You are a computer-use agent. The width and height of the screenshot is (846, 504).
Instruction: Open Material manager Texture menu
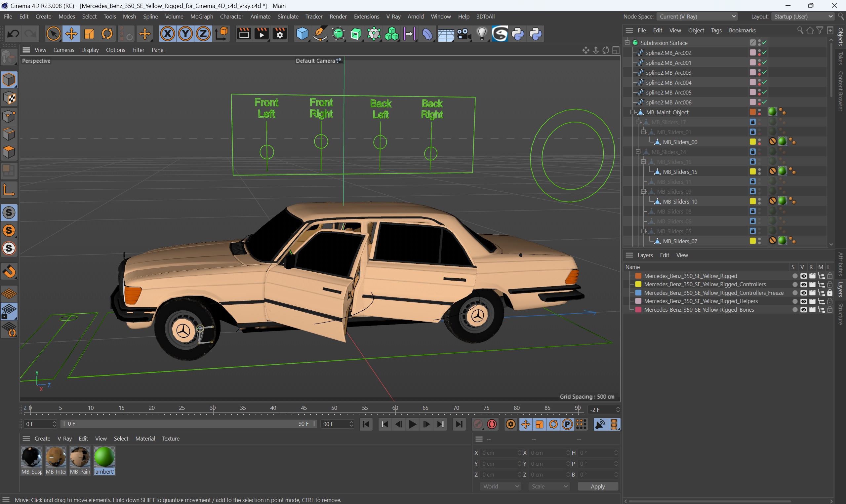click(171, 439)
